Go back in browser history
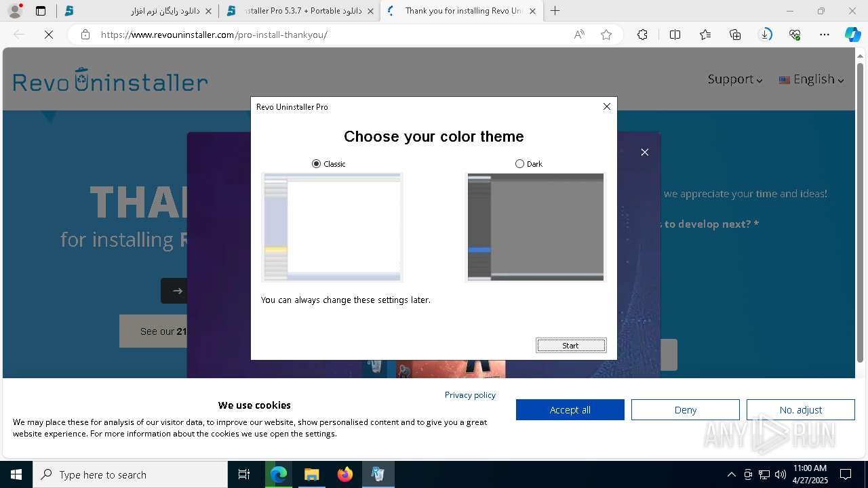The width and height of the screenshot is (868, 488). pos(19,35)
